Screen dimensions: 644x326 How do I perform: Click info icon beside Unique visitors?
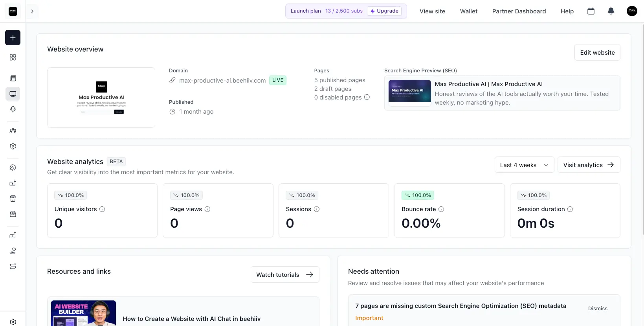pyautogui.click(x=102, y=209)
